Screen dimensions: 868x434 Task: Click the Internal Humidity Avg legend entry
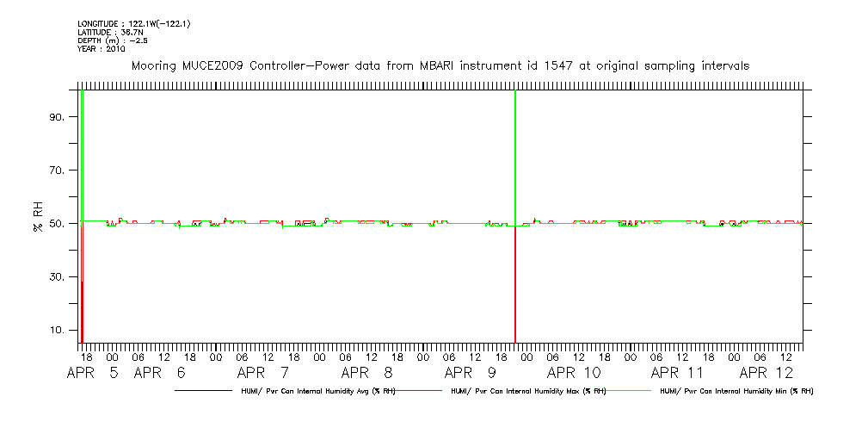[x=315, y=391]
